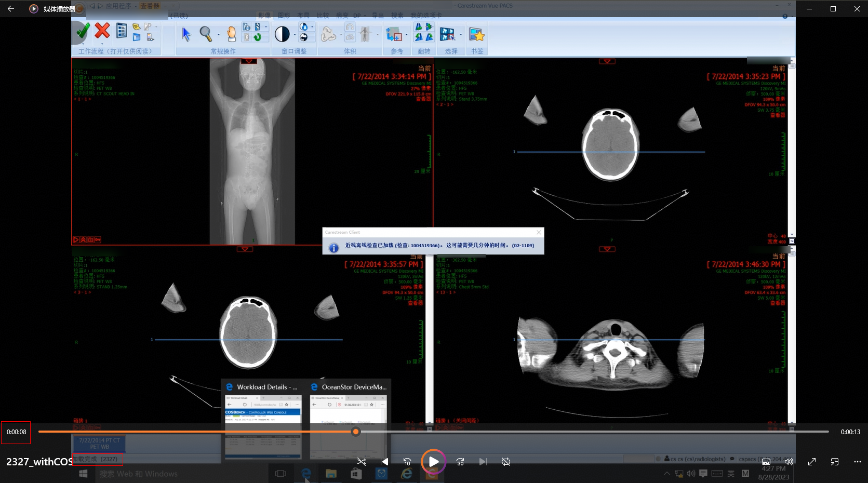The height and width of the screenshot is (483, 868).
Task: Toggle mini player mode
Action: pos(835,462)
